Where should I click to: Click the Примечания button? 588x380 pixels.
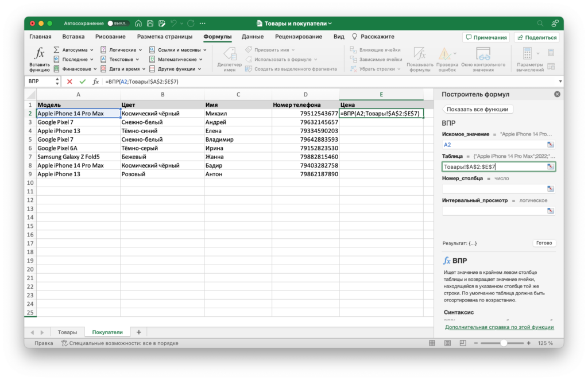pos(486,37)
